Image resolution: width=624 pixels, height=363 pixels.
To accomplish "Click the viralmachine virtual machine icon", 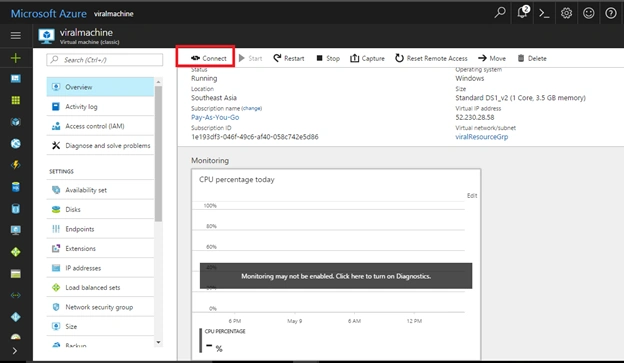I will point(47,36).
